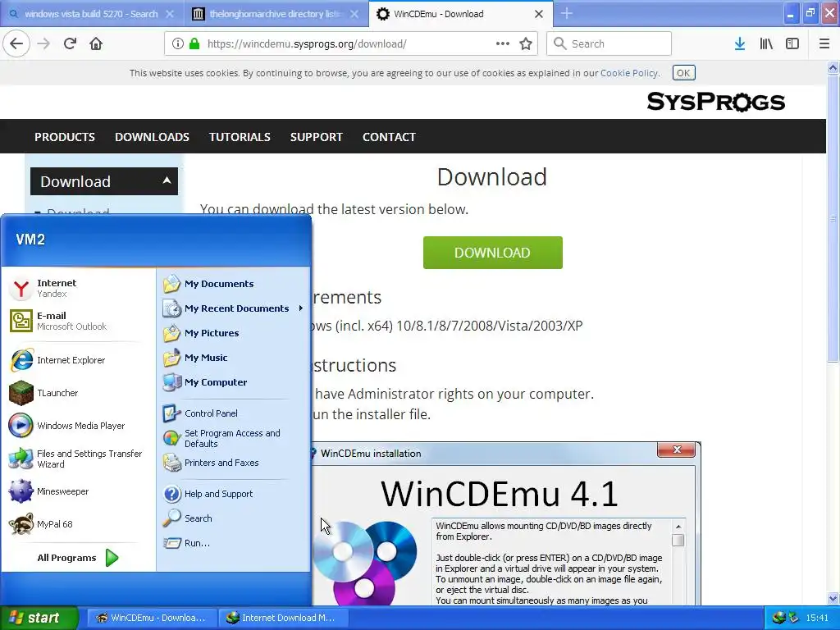This screenshot has height=630, width=840.
Task: Click the page scrollbar down arrow
Action: click(833, 598)
